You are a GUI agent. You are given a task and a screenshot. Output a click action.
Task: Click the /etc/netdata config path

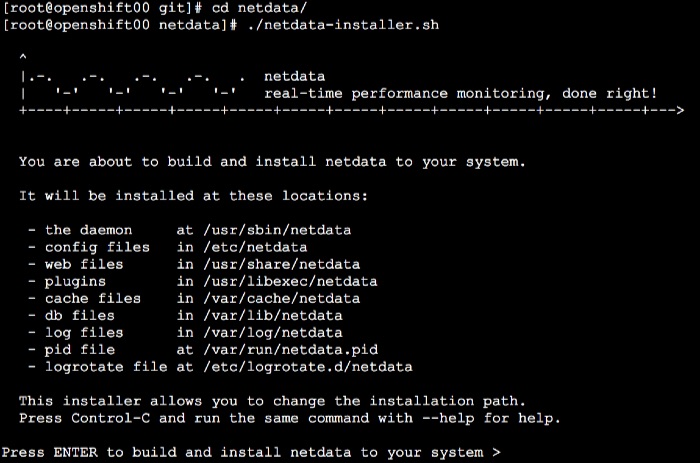pos(255,247)
